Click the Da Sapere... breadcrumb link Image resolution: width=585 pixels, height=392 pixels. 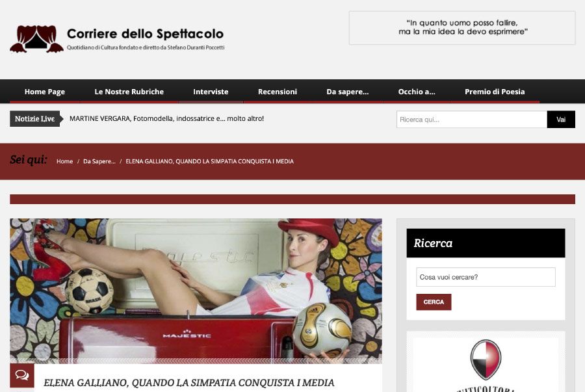(x=99, y=161)
